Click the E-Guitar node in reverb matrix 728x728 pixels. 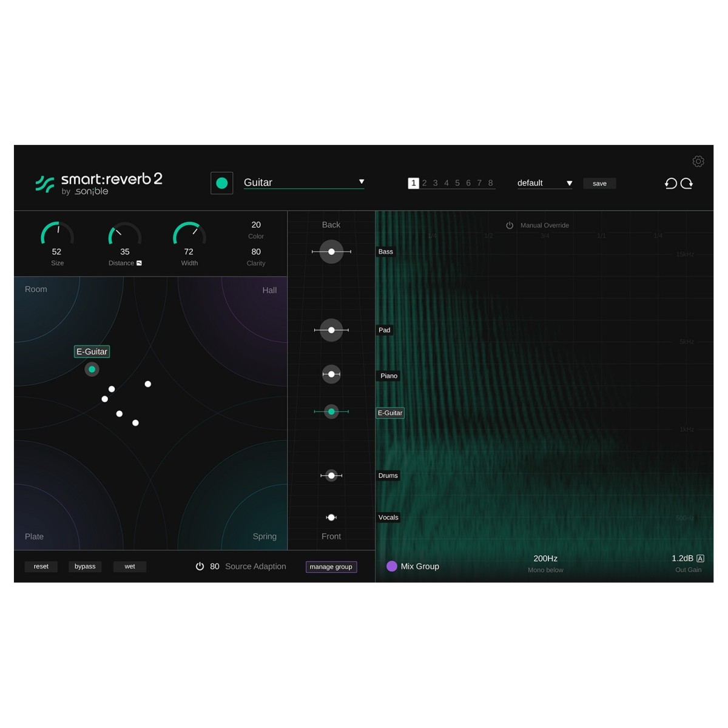click(x=92, y=369)
